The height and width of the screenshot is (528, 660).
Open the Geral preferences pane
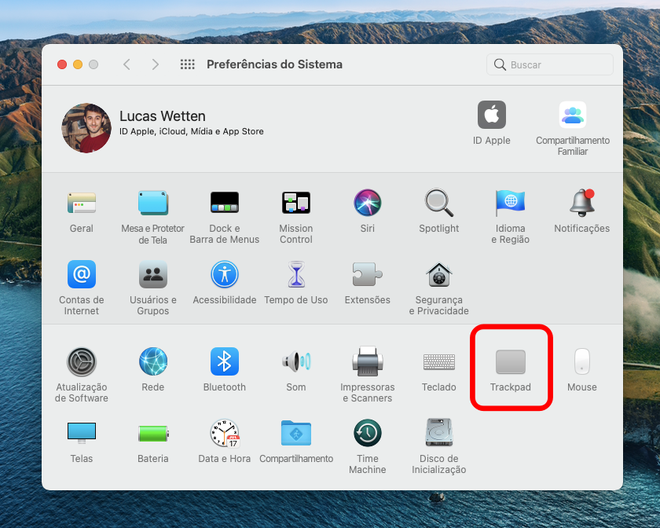[x=82, y=203]
